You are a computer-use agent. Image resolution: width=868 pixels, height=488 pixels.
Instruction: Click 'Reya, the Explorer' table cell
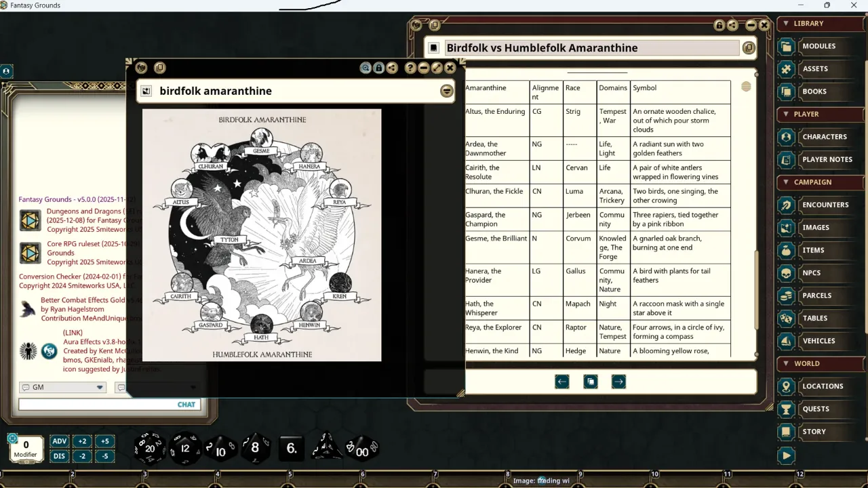497,332
